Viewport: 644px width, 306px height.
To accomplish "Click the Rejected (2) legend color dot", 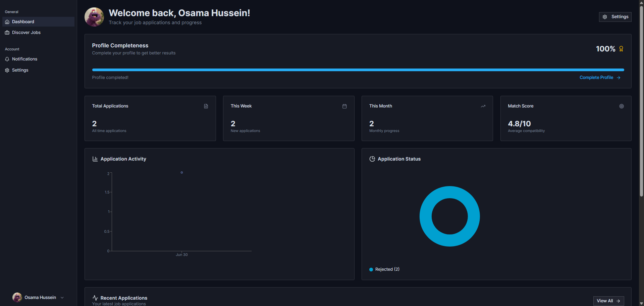I will (371, 269).
